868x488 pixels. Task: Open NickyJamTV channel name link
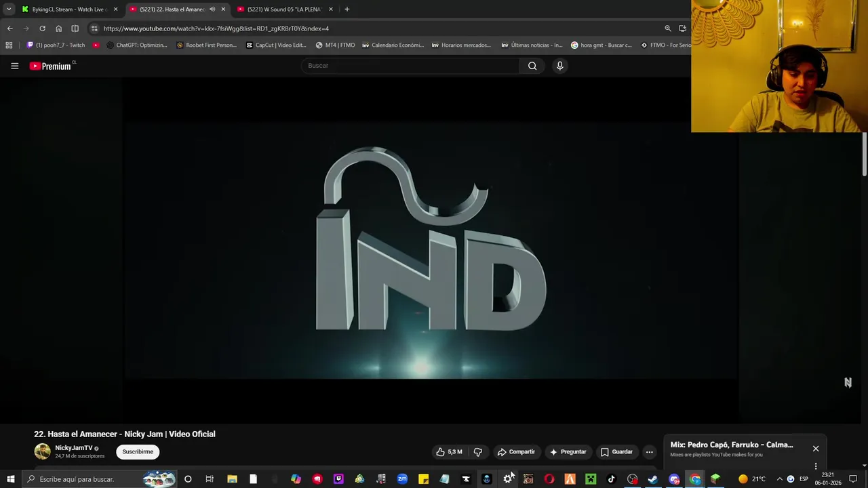(73, 448)
